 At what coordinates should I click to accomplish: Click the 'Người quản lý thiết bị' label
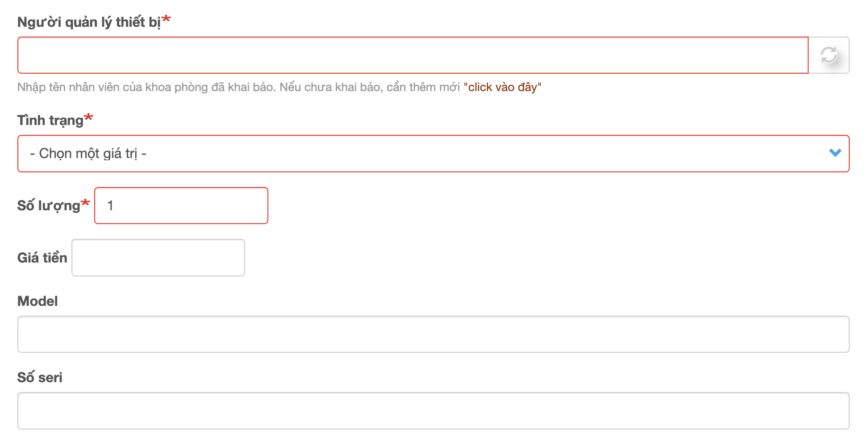88,22
